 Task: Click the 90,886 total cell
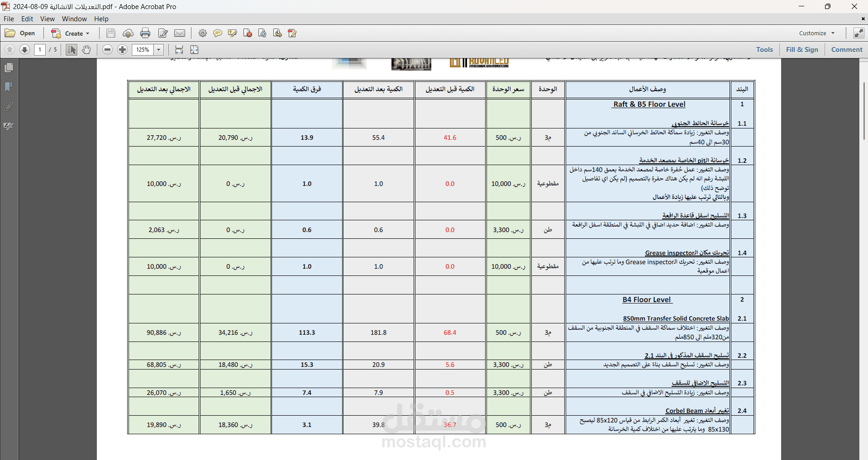[164, 332]
